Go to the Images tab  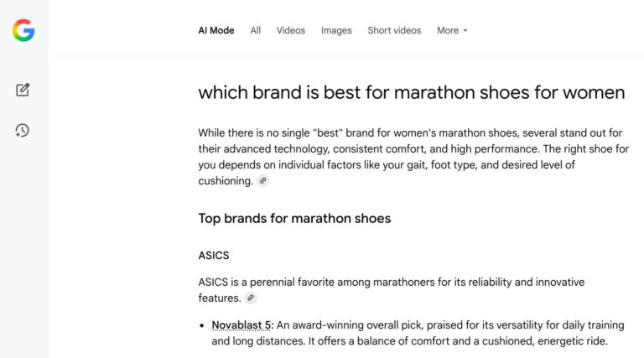(336, 30)
